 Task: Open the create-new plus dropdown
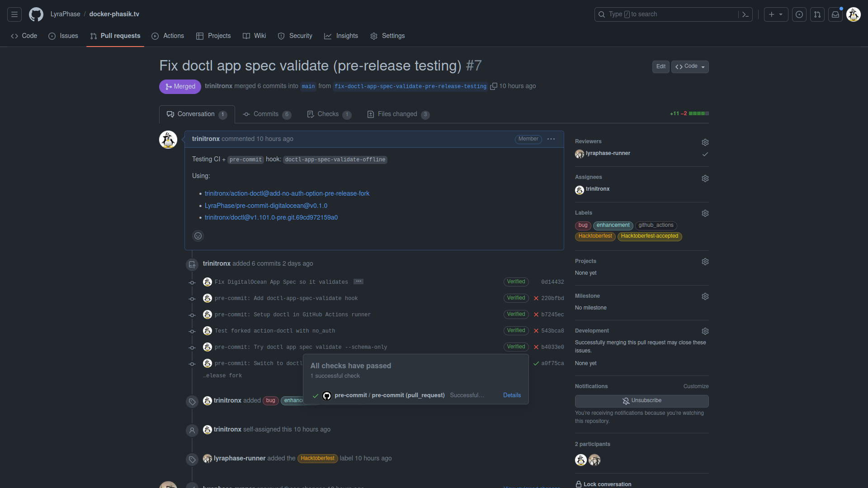776,14
